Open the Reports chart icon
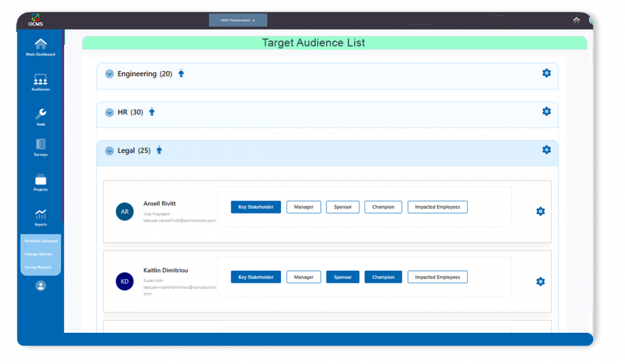Viewport: 625px width, 364px height. pos(41,215)
